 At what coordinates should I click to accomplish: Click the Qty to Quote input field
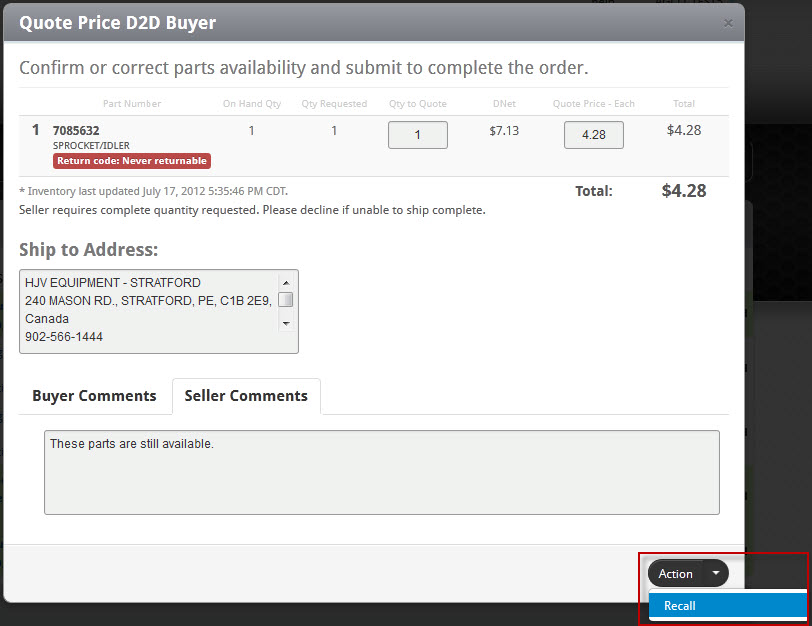(418, 135)
